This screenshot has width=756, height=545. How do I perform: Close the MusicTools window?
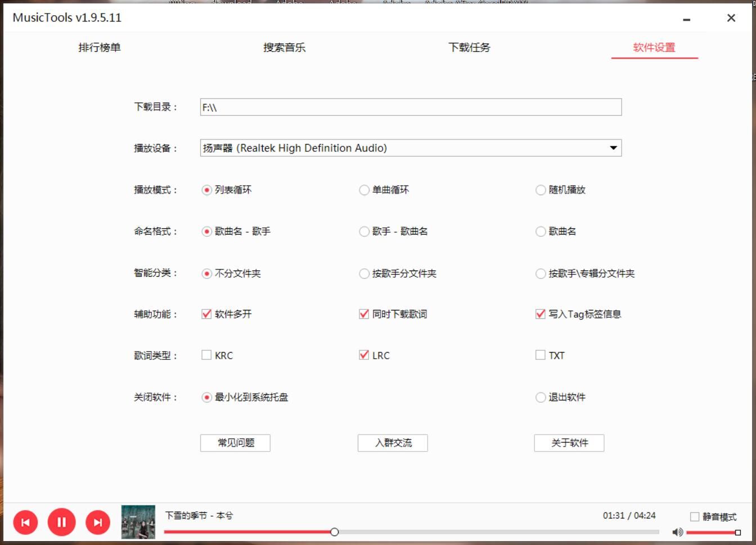[731, 18]
